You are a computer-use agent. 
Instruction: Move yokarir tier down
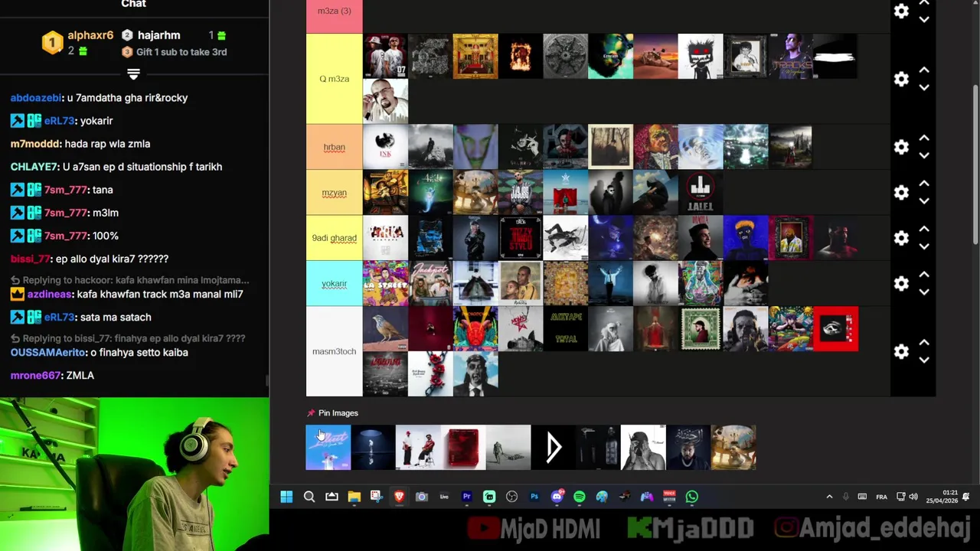[924, 292]
